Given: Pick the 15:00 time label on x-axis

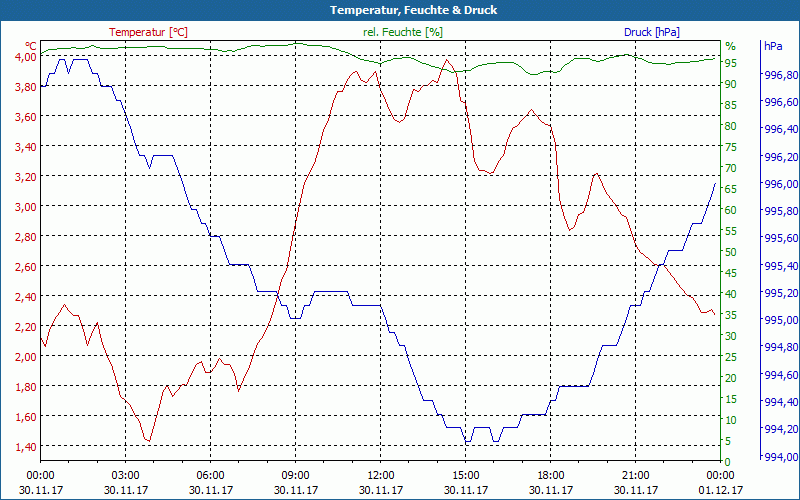Looking at the screenshot, I should [x=465, y=475].
